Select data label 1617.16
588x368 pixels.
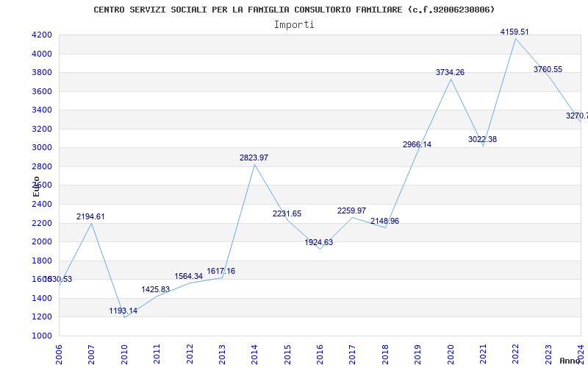[221, 271]
